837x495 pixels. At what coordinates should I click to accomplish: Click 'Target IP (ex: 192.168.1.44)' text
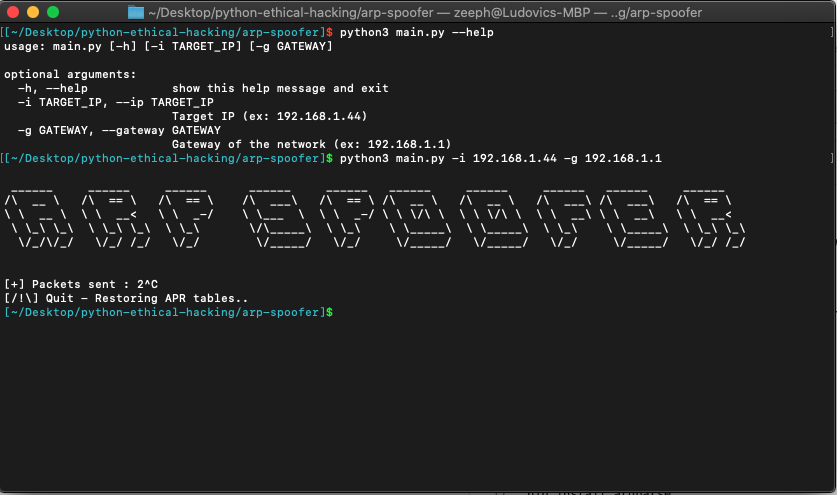269,116
